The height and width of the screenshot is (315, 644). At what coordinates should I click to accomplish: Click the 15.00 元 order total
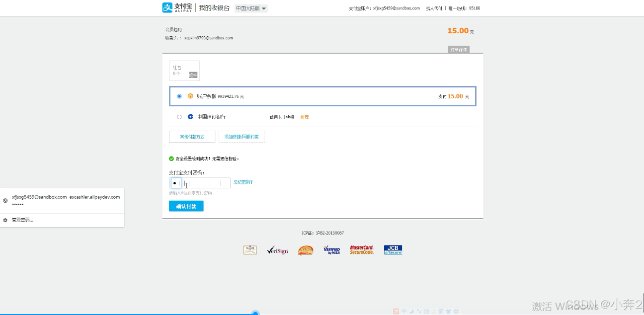tap(461, 31)
